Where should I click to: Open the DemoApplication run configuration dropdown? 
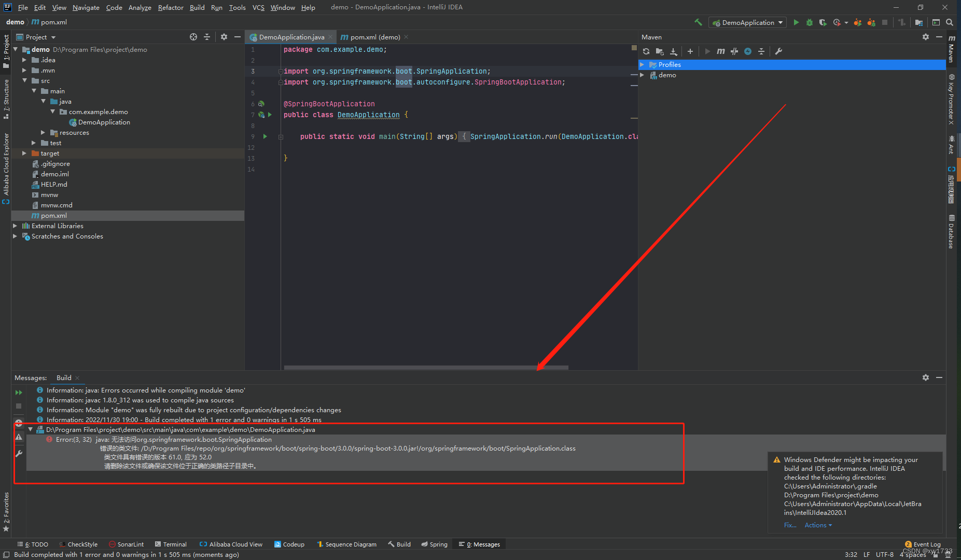(747, 22)
